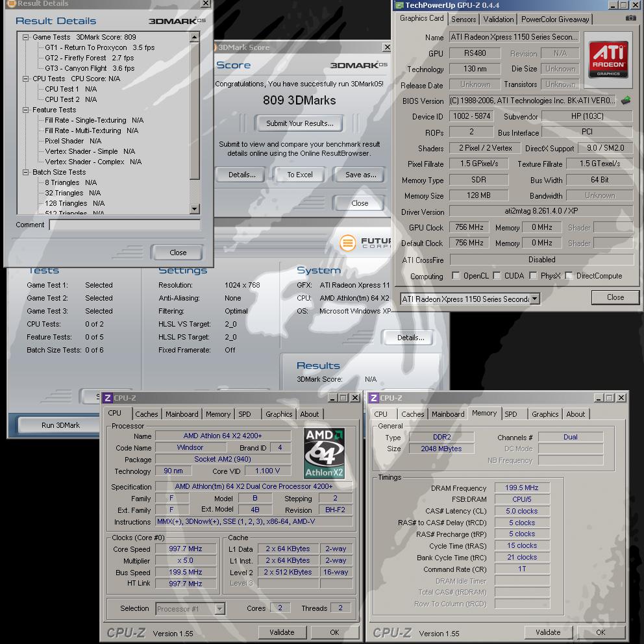The image size is (644, 644).
Task: Click the ATI Radeon logo in GPU-Z
Action: coord(608,60)
